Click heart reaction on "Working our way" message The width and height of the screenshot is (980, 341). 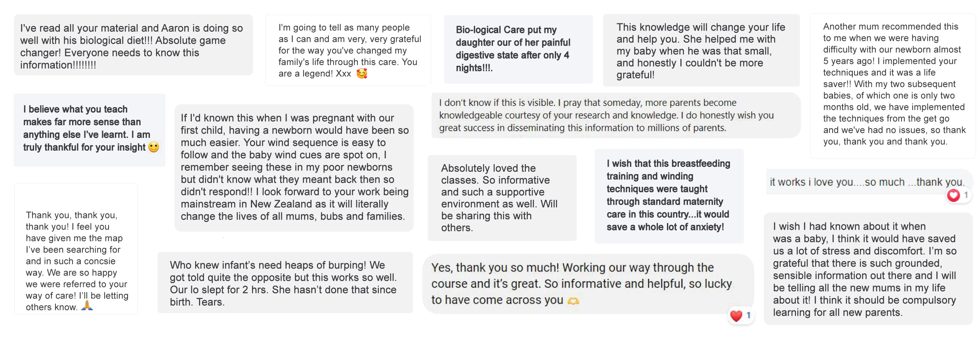736,316
